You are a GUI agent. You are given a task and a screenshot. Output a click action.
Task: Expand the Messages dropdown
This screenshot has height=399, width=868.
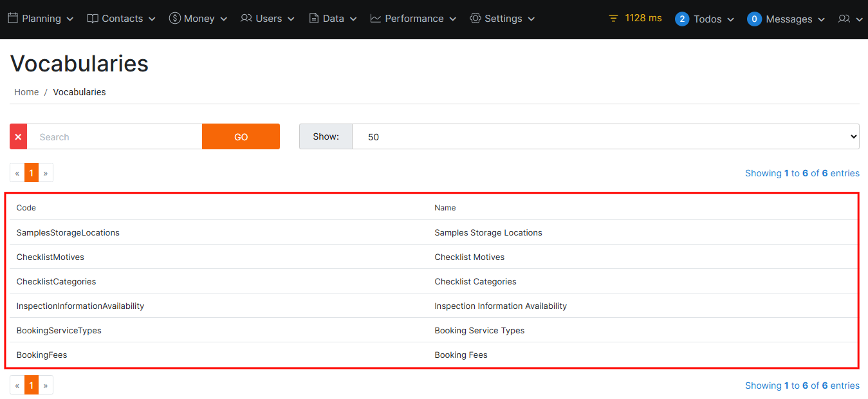(786, 19)
